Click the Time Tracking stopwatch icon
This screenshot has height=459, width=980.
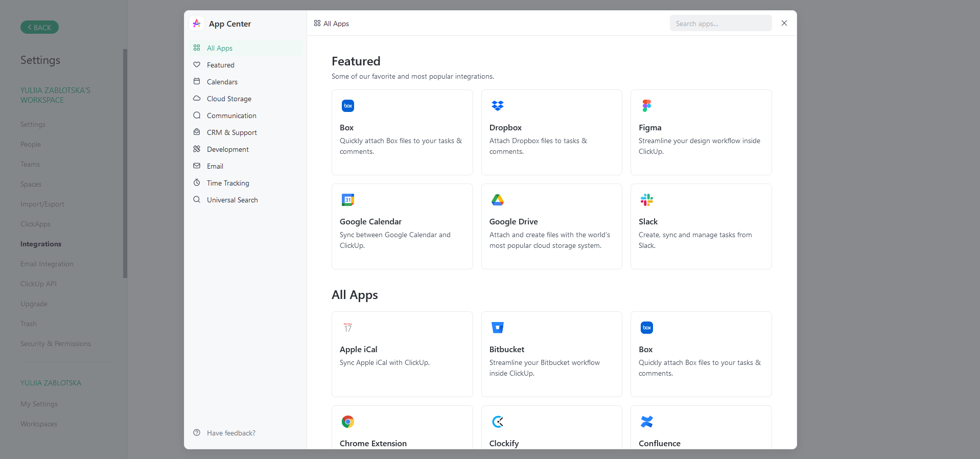coord(197,183)
